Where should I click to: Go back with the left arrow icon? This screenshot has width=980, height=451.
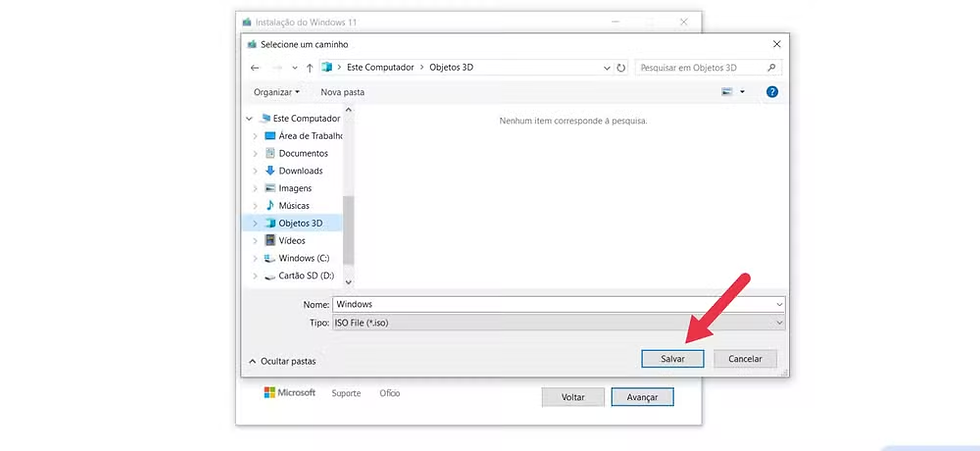pos(254,67)
